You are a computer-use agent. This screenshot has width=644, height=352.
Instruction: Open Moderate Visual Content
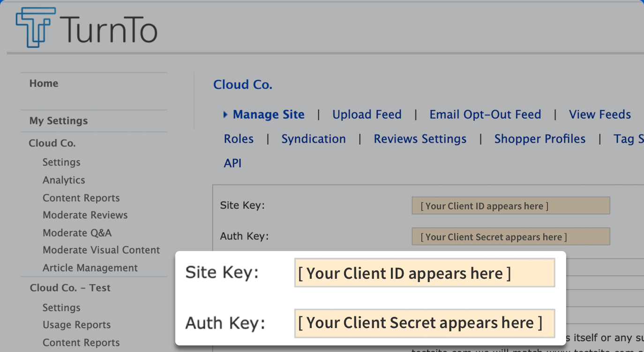click(x=101, y=250)
